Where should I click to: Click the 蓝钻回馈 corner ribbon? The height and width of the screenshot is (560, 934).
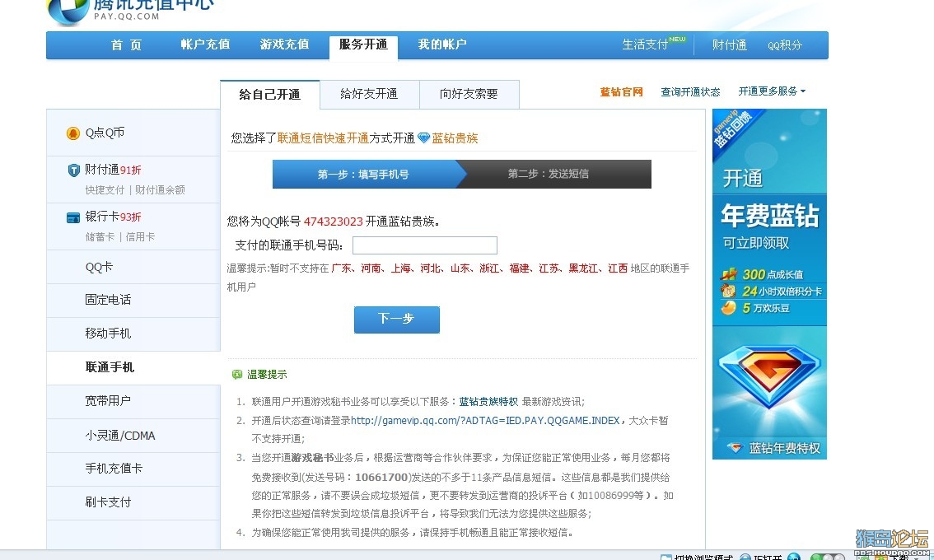click(732, 128)
